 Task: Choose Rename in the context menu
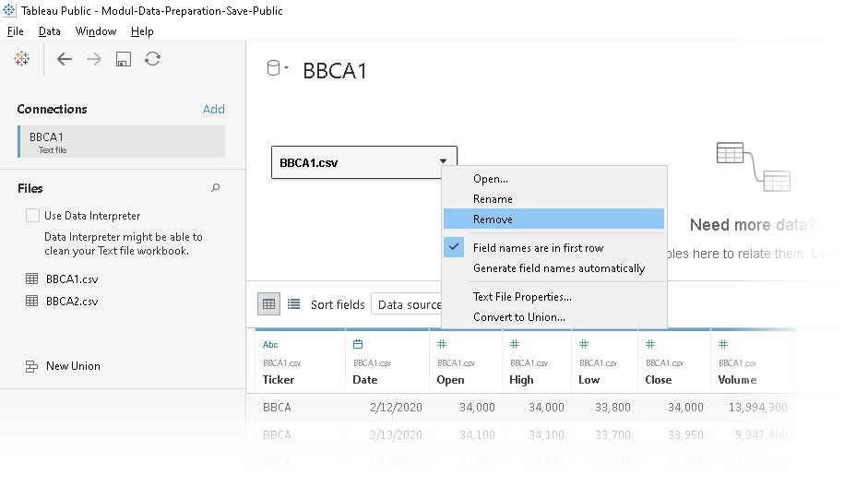553,199
